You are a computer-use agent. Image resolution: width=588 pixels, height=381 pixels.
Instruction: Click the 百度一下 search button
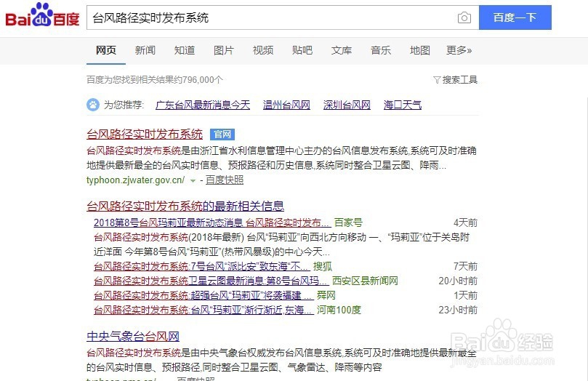515,17
